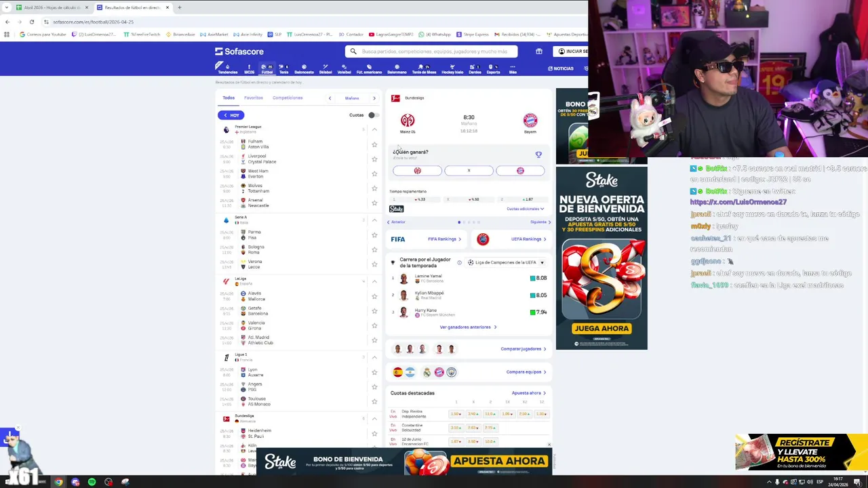The width and height of the screenshot is (868, 488).
Task: Open the Sofascore home logo
Action: pyautogui.click(x=239, y=52)
